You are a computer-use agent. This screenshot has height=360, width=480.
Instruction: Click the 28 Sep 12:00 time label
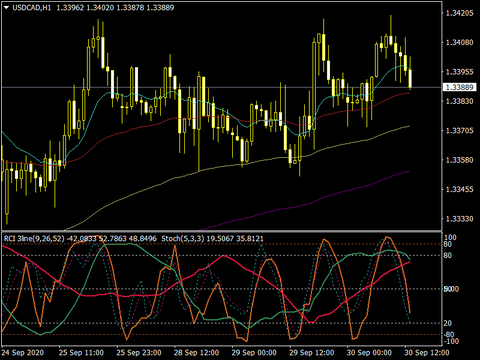(197, 353)
